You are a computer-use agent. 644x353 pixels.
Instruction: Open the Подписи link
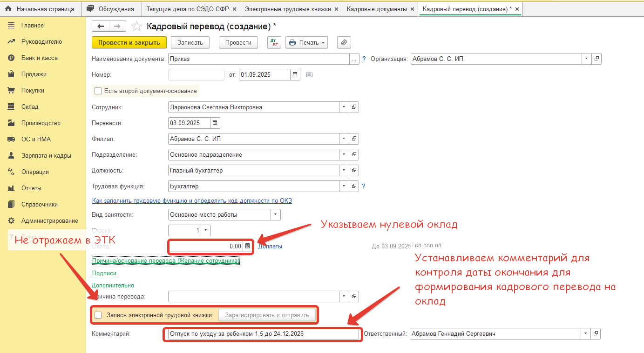[x=104, y=273]
